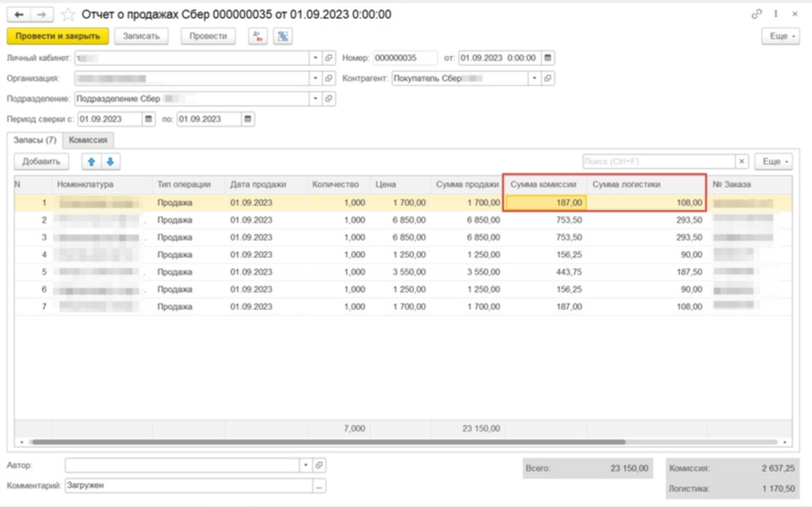Clear the table search with the X button
This screenshot has height=507, width=812.
click(742, 162)
